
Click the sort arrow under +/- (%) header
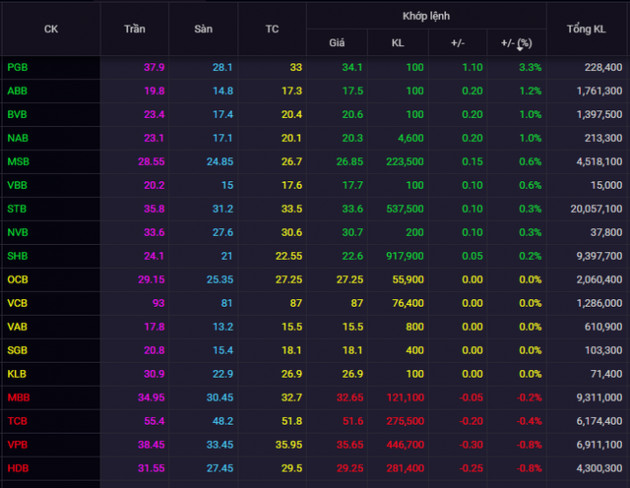pos(520,49)
